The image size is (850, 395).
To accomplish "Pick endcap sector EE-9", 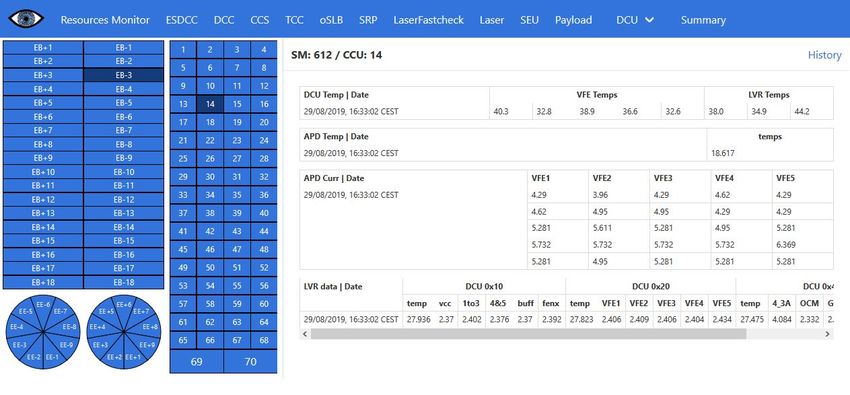I will point(66,345).
